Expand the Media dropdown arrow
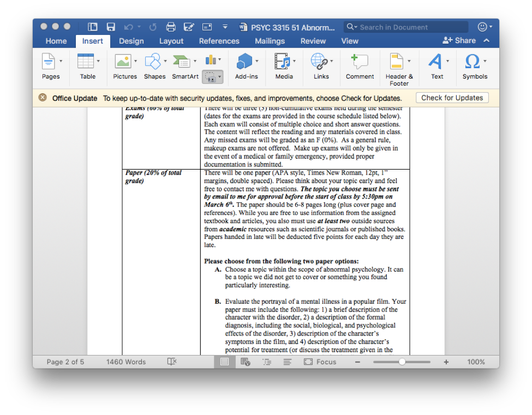 tap(295, 61)
